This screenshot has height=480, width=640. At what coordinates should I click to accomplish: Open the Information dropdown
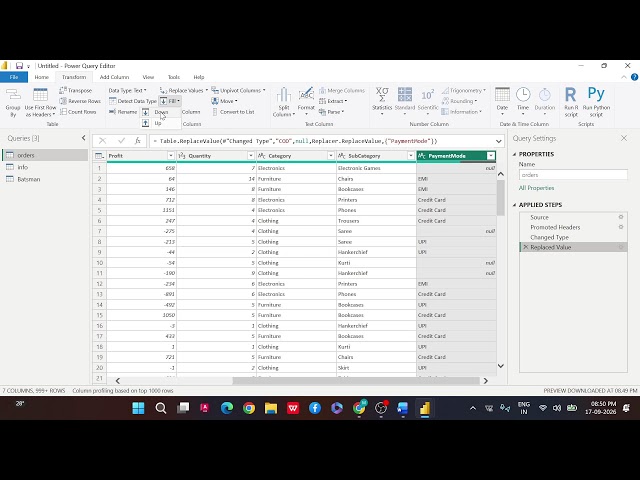click(462, 111)
